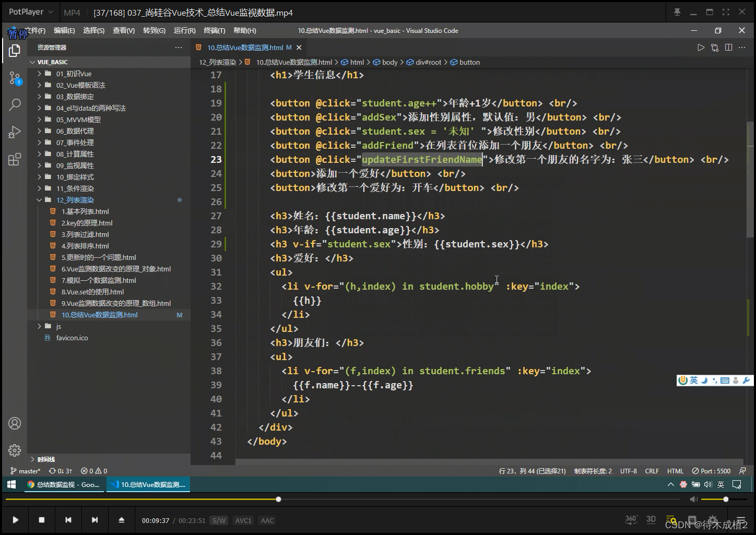Click Synchronize Changes in status bar

point(61,471)
